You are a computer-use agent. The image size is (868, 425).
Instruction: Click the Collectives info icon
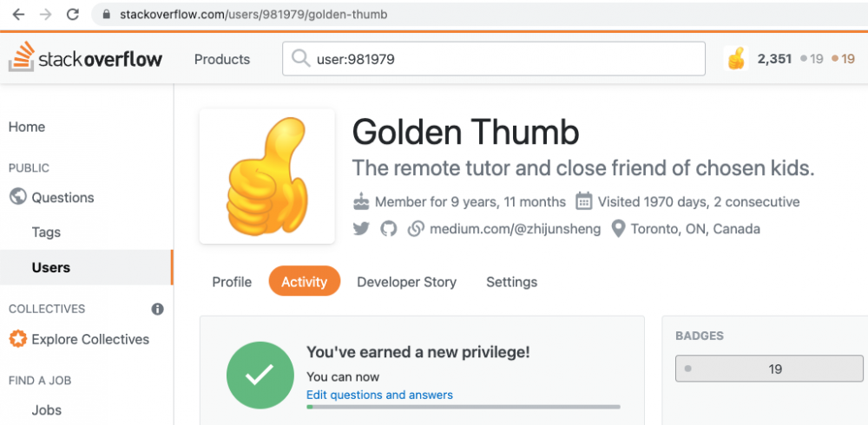click(158, 309)
